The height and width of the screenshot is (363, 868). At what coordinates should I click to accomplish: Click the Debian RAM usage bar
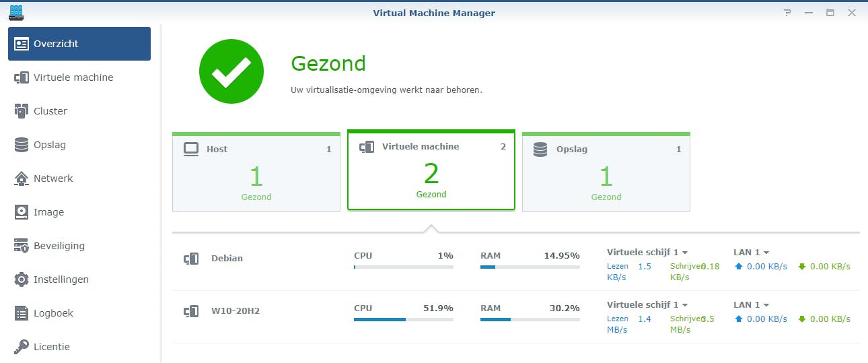point(530,267)
